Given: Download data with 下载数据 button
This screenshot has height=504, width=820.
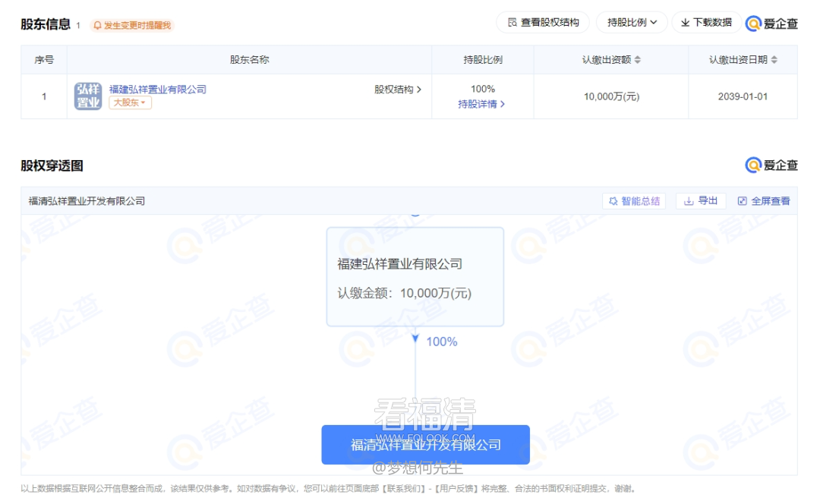Looking at the screenshot, I should 706,23.
